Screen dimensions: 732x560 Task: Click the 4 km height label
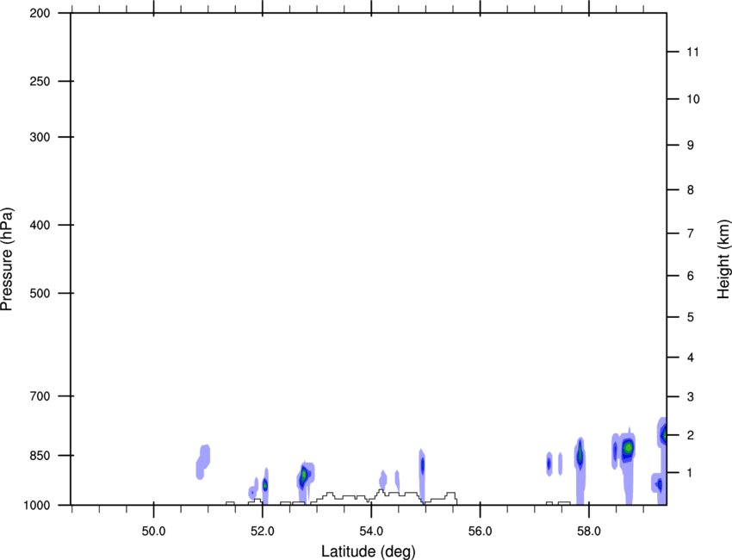pyautogui.click(x=691, y=358)
